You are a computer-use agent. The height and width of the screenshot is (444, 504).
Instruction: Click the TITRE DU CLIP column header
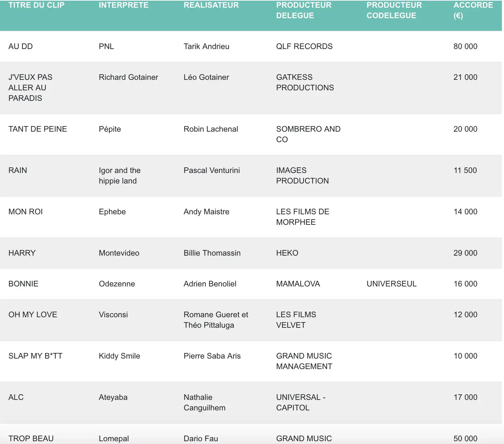tap(36, 5)
